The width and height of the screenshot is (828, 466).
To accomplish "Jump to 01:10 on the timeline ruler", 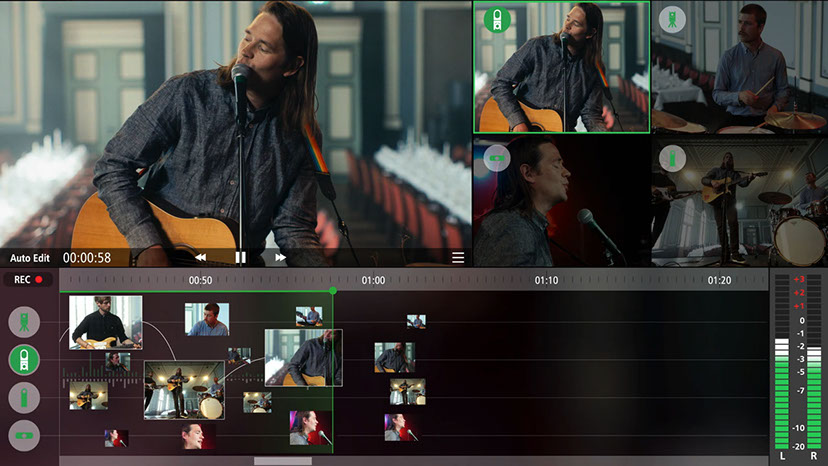I will click(x=546, y=281).
